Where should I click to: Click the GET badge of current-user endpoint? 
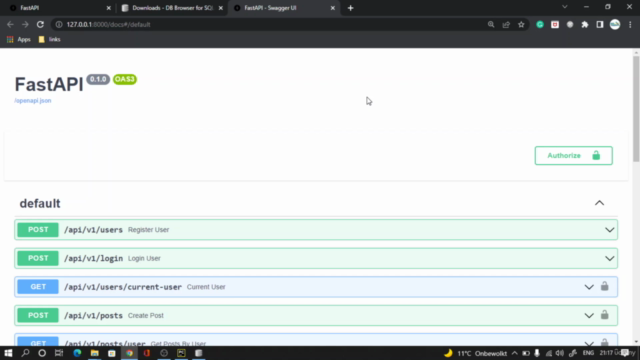tap(38, 287)
